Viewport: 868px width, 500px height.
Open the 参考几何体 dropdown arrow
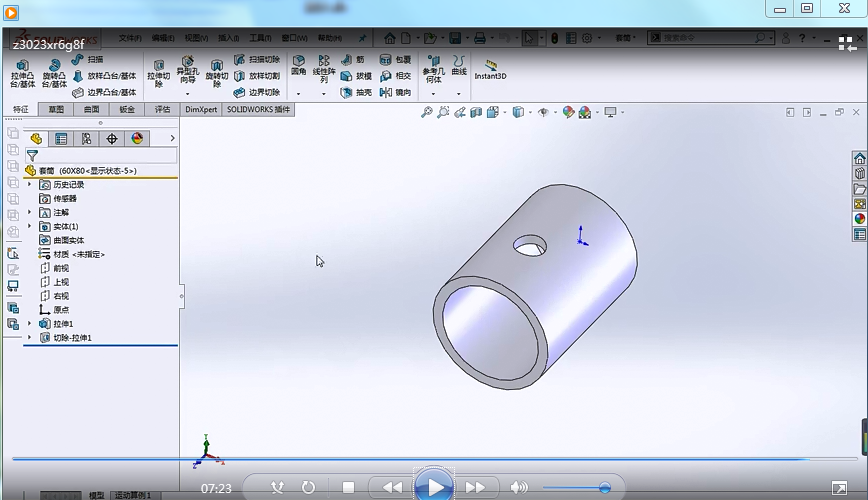[432, 94]
